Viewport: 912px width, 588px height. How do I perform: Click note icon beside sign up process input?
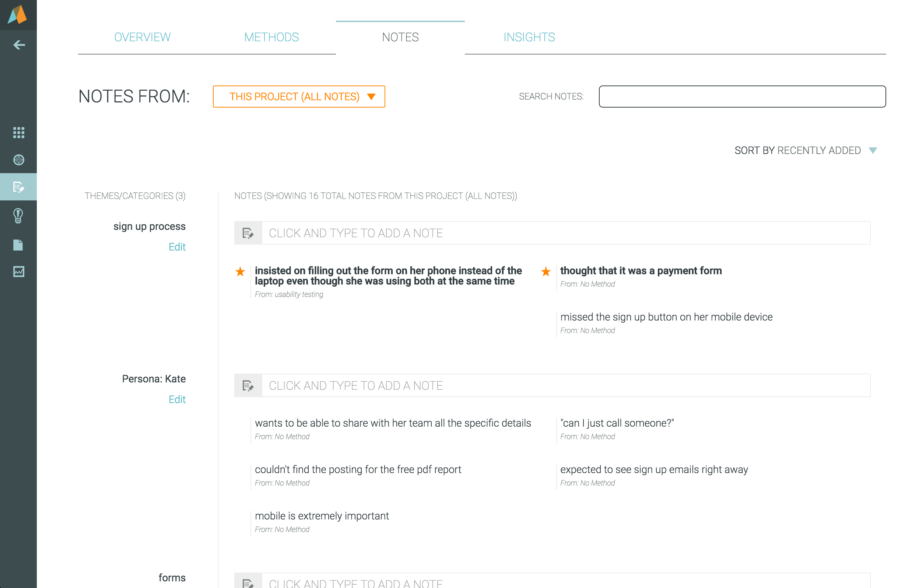coord(248,233)
